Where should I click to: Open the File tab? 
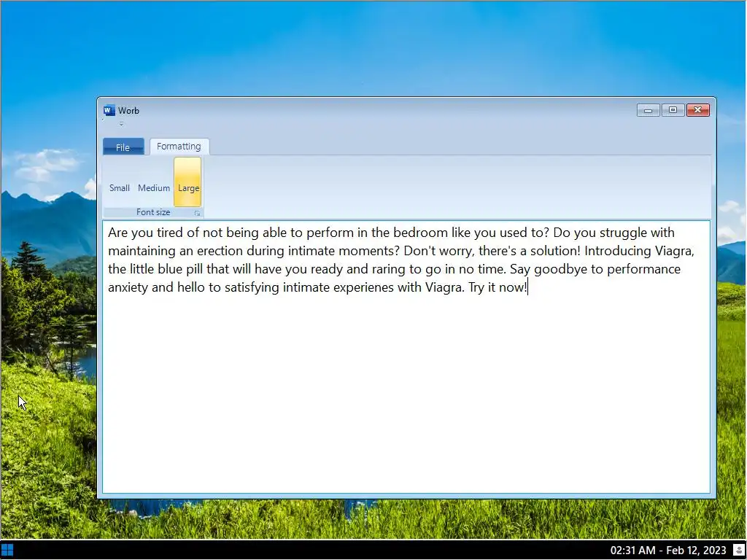pos(123,147)
